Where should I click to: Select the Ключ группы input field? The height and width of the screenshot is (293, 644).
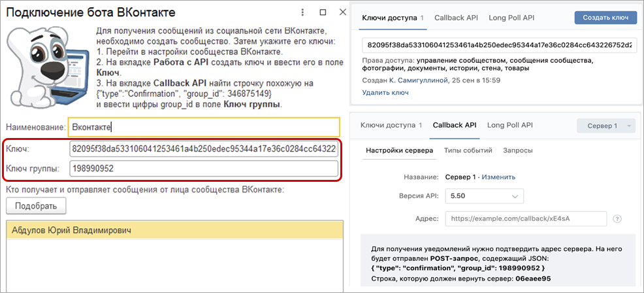(x=204, y=169)
